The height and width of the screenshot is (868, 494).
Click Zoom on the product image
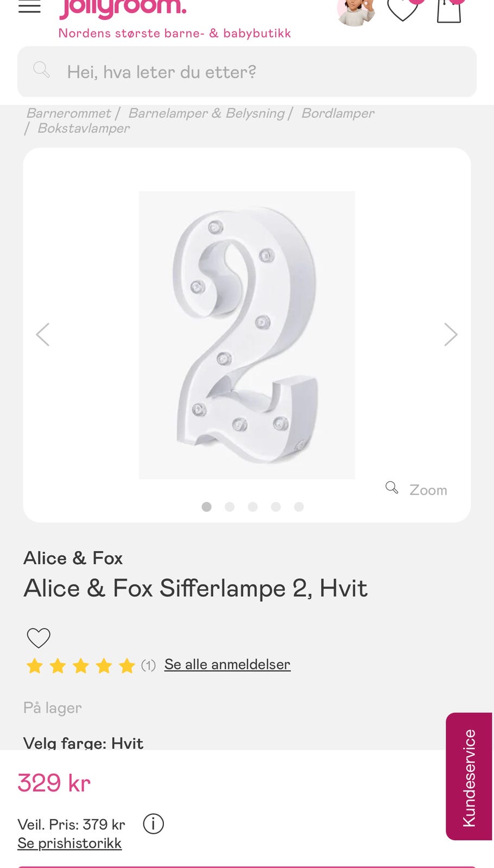click(x=416, y=489)
